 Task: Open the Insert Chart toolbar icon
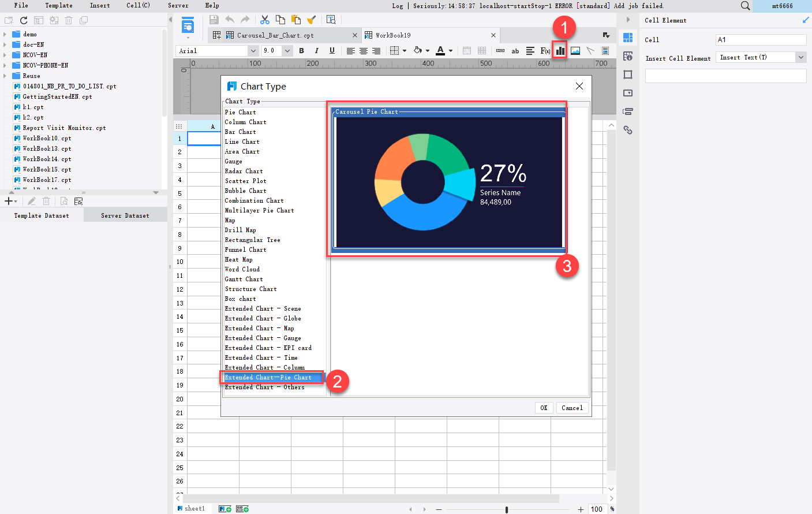[560, 50]
